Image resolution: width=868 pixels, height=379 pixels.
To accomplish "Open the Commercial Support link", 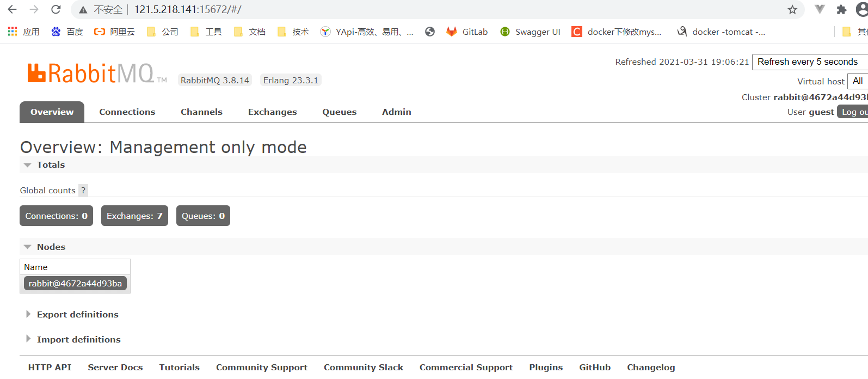I will pyautogui.click(x=466, y=367).
